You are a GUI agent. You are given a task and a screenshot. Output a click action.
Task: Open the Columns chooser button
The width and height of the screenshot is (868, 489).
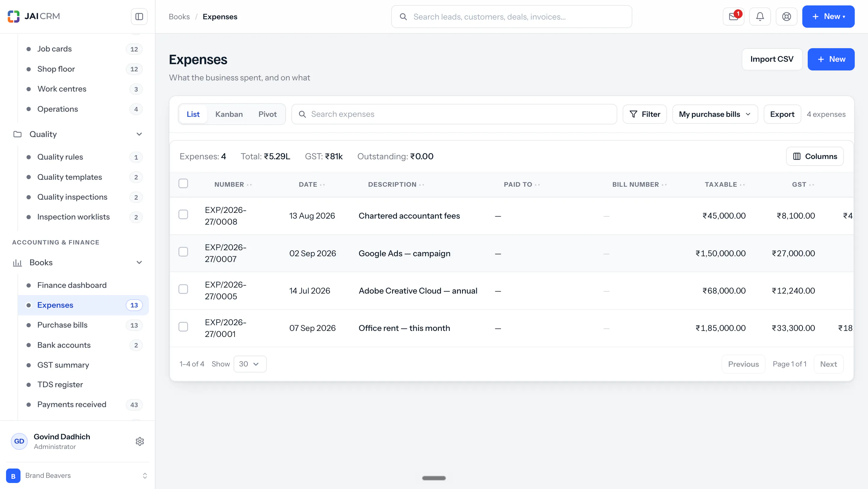coord(815,156)
